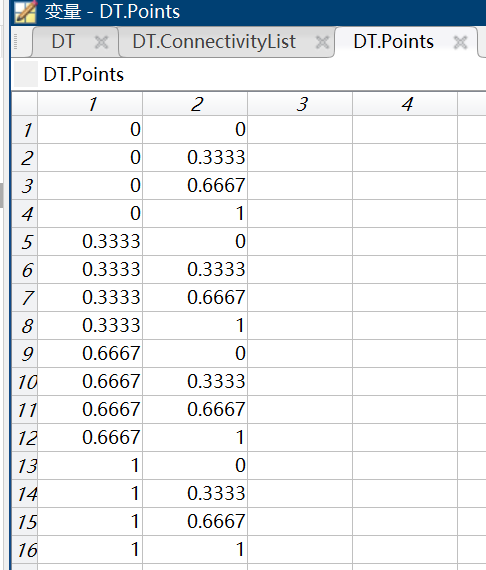Viewport: 486px width, 570px height.
Task: Click the DT.Points variable name label
Action: [84, 75]
